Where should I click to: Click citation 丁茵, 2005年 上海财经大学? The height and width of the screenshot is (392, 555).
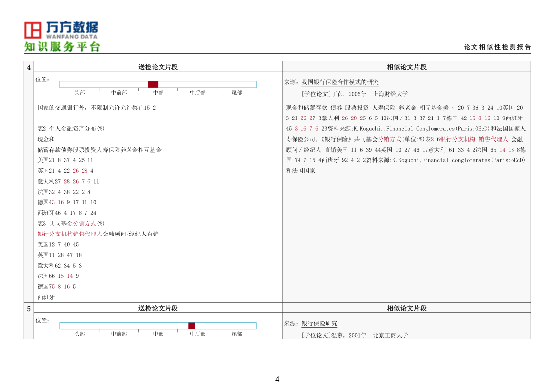pyautogui.click(x=355, y=94)
